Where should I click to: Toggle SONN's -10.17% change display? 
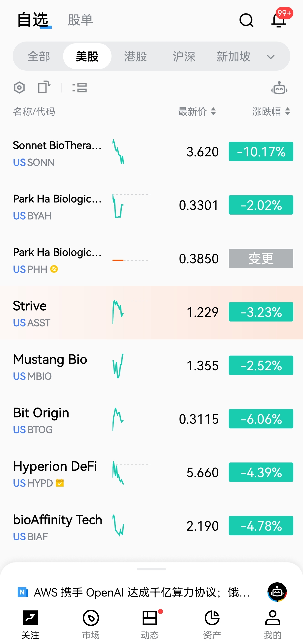pos(261,151)
